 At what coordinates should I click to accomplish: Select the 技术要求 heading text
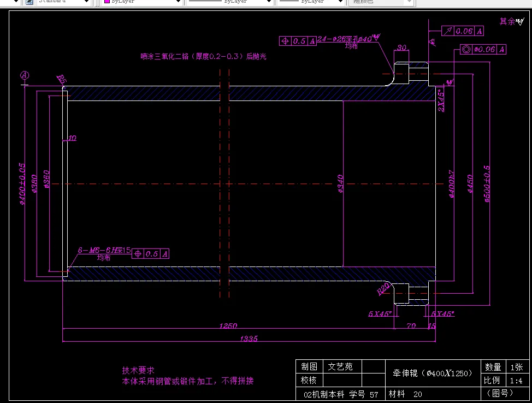[138, 370]
